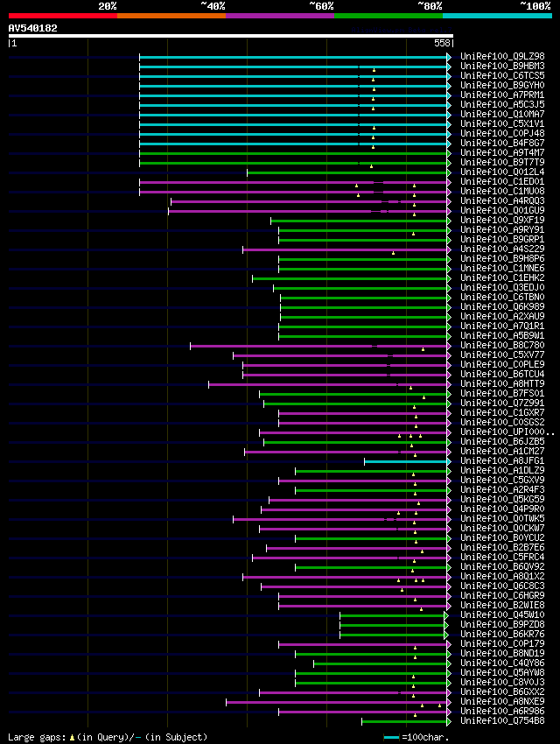
Task: Click the short cyan bar for A8JFG1
Action: 406,461
